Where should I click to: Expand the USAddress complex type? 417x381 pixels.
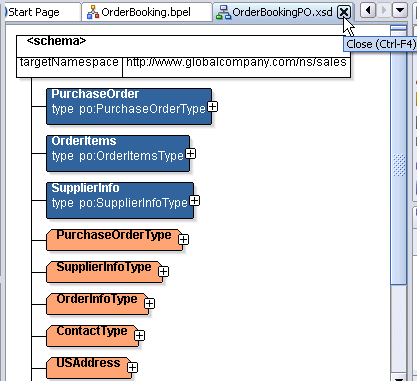point(132,367)
